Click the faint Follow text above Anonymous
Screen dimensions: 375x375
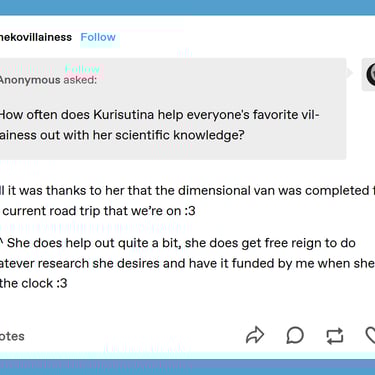tap(82, 69)
